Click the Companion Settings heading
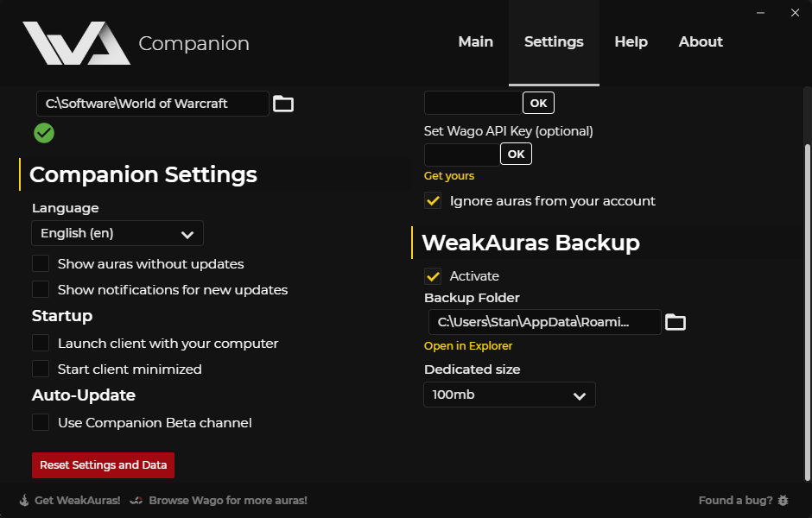The width and height of the screenshot is (812, 518). click(x=143, y=174)
